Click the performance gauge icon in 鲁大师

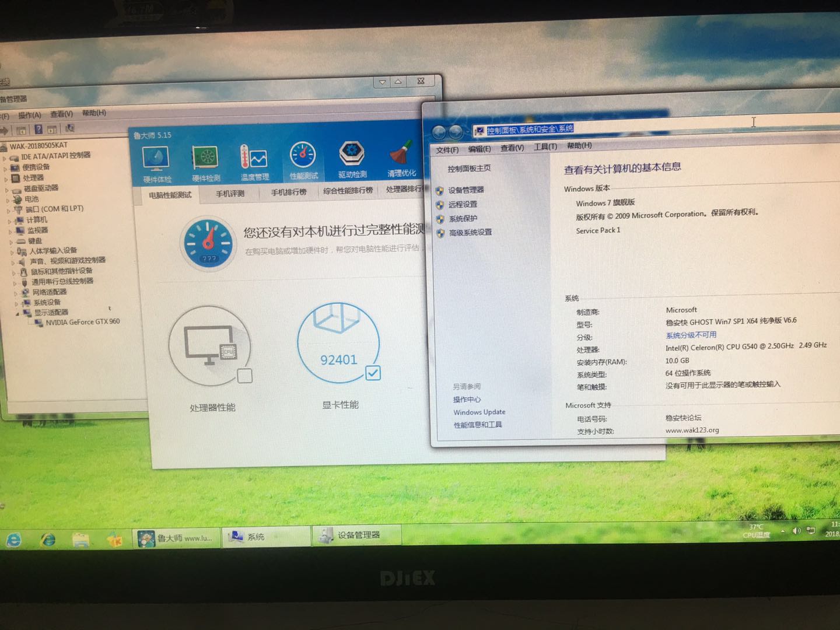(209, 243)
